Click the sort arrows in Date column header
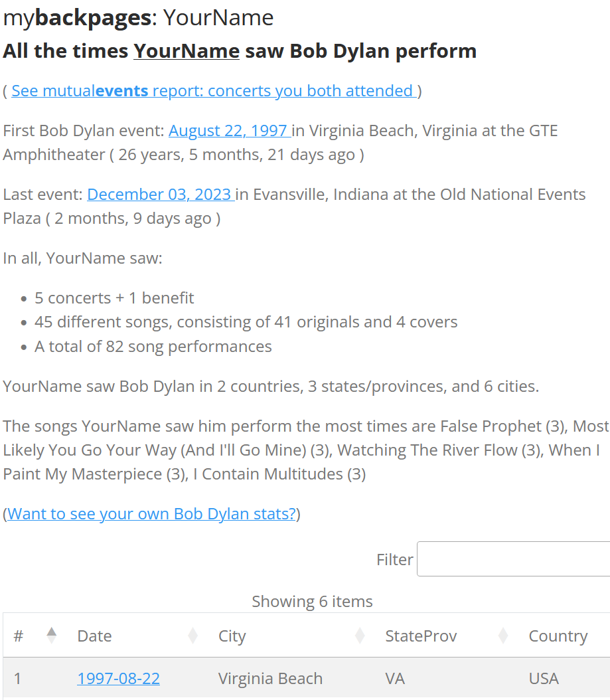Screen dimensions: 610x700 (x=193, y=636)
